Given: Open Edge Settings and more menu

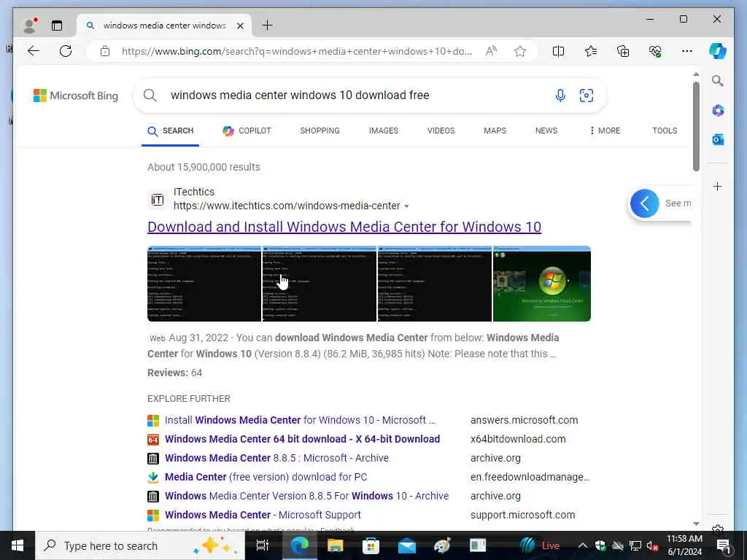Looking at the screenshot, I should tap(687, 51).
